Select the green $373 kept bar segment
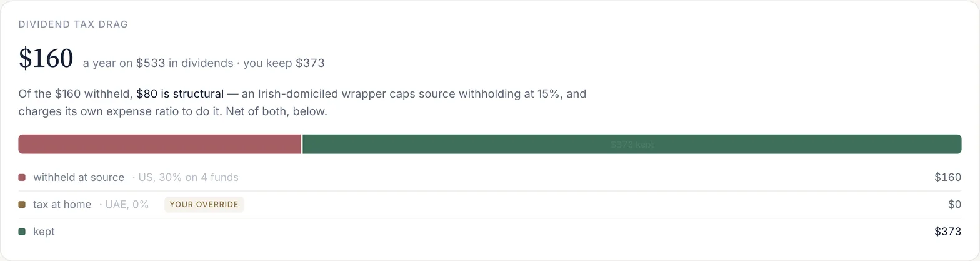This screenshot has height=261, width=980. pos(632,144)
